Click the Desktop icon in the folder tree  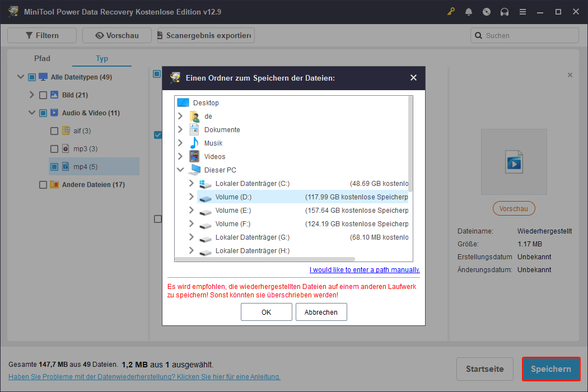pyautogui.click(x=183, y=102)
